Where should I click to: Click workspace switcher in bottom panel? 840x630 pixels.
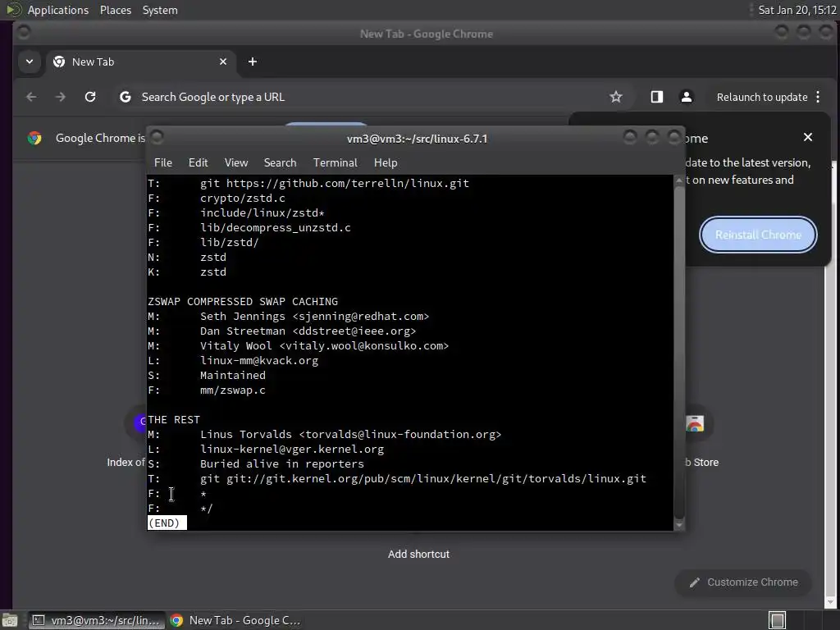pyautogui.click(x=777, y=620)
